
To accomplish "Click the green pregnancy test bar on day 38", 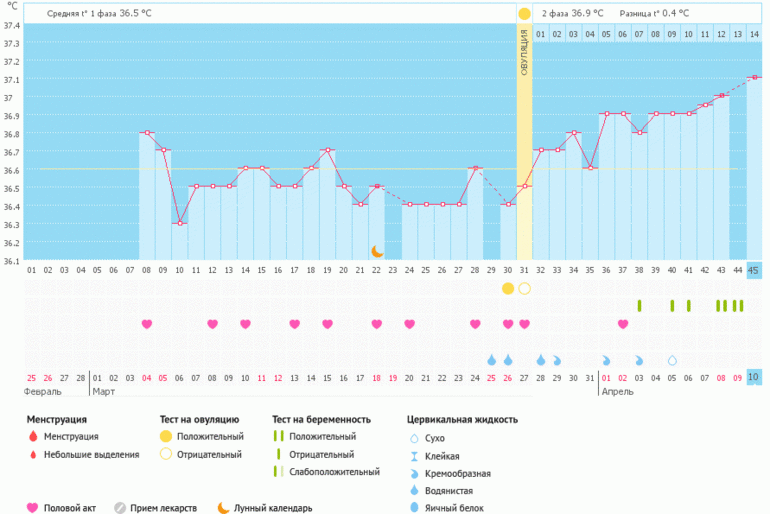I will 639,305.
